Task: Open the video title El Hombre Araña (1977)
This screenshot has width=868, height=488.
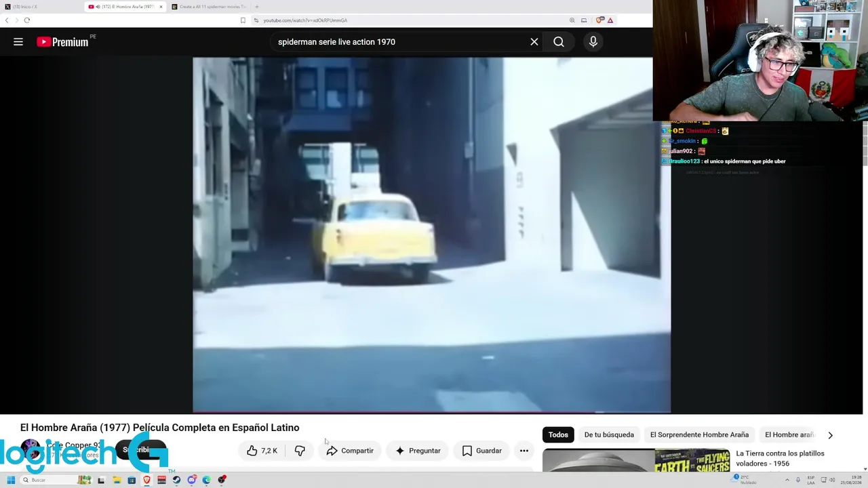Action: pos(159,428)
